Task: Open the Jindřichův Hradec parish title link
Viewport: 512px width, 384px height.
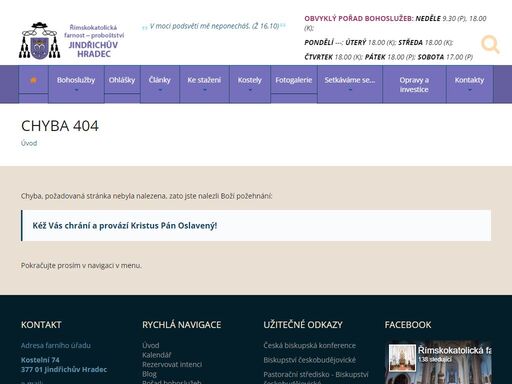Action: (94, 41)
